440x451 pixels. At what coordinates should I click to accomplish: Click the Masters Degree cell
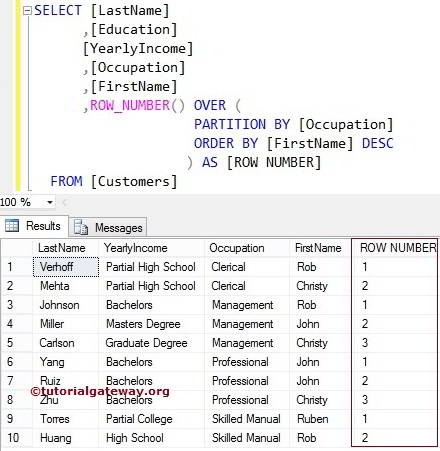[x=152, y=324]
